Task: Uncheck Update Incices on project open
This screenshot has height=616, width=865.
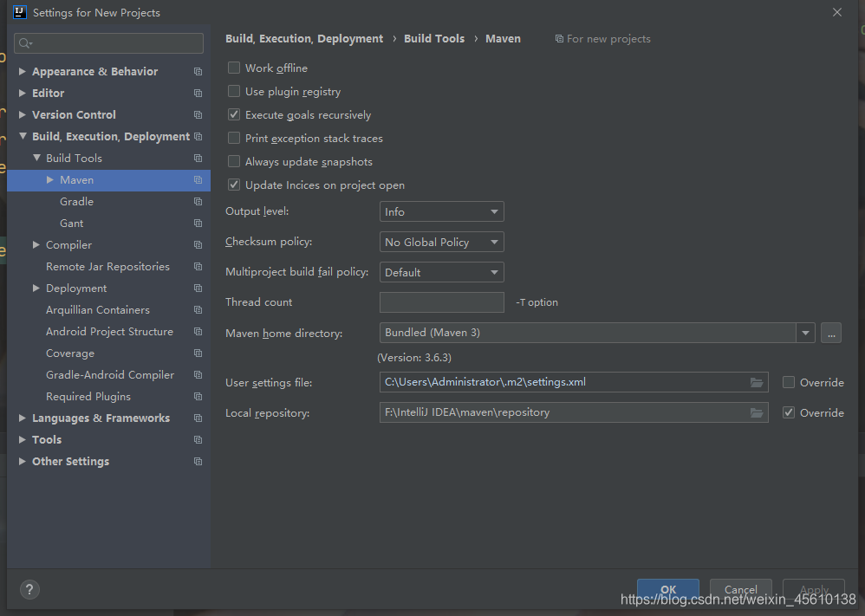Action: (x=234, y=185)
